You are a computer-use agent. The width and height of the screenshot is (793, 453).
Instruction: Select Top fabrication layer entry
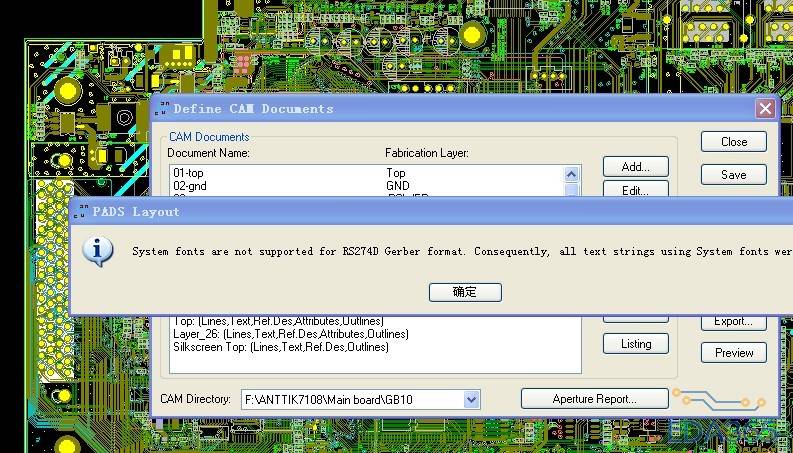[396, 173]
